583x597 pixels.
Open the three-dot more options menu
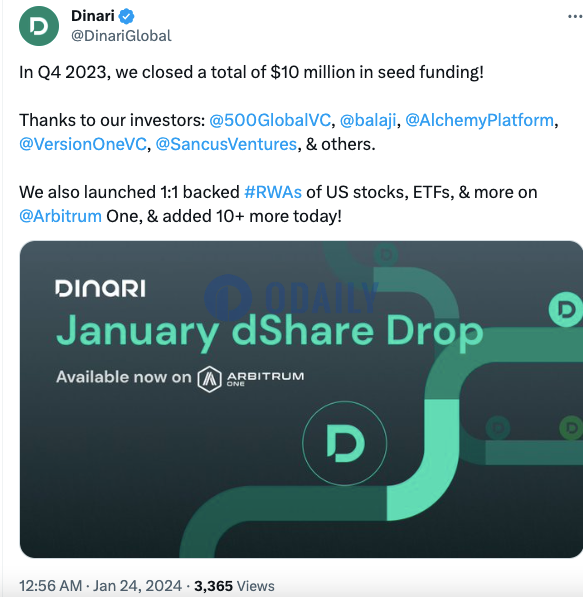tap(575, 16)
